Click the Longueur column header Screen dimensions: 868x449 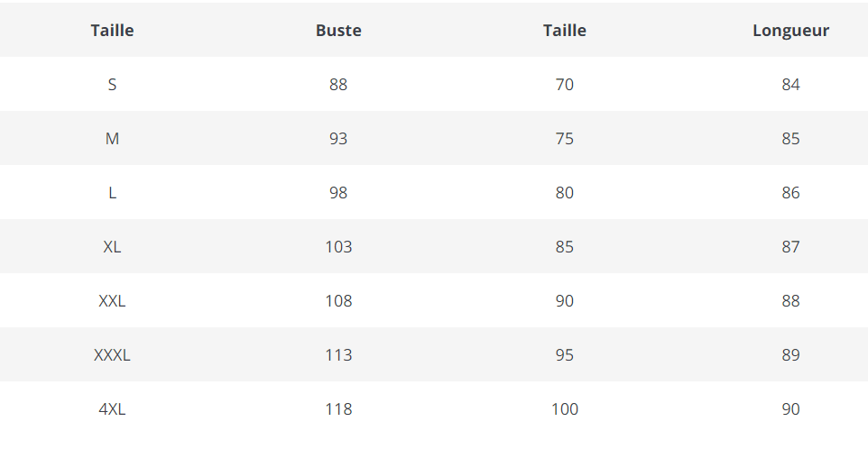tap(790, 30)
